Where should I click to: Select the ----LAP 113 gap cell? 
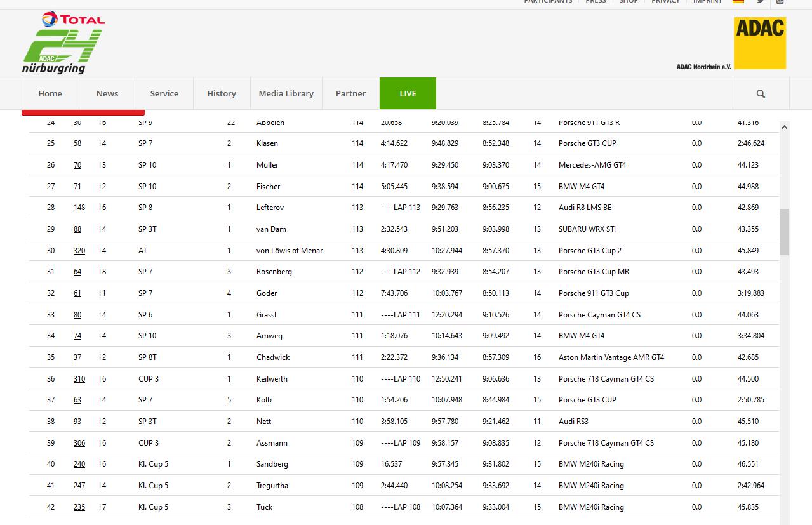click(401, 208)
